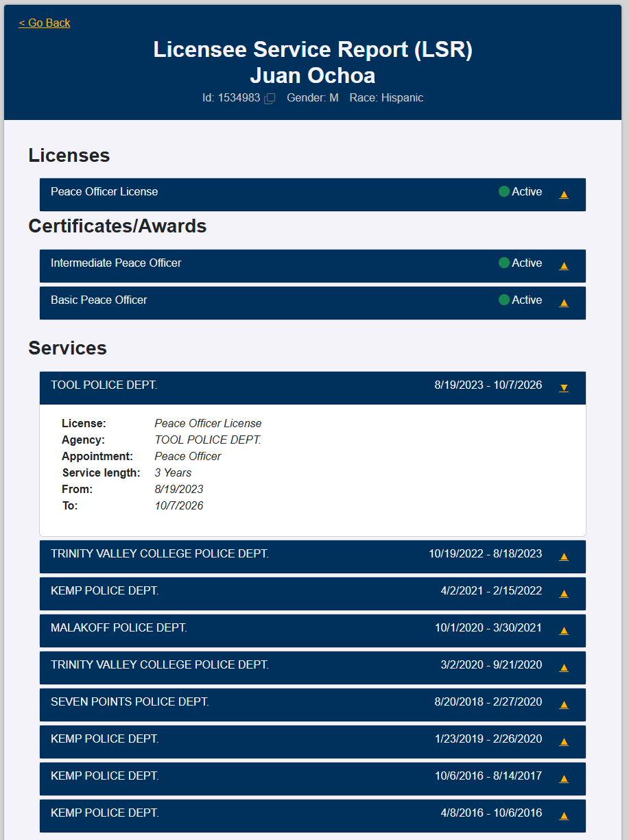629x840 pixels.
Task: Click the Agency value TOOL POLICE DEPT.
Action: click(208, 440)
